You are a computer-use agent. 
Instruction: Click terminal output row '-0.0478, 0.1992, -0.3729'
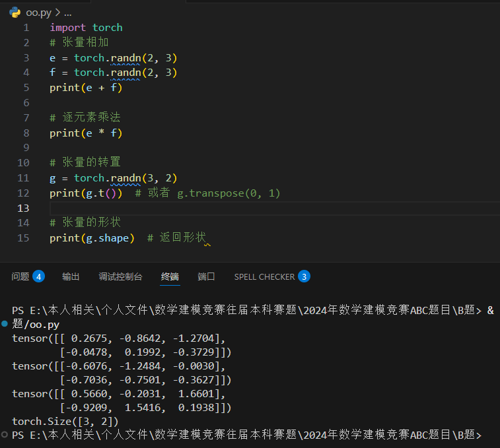(145, 352)
